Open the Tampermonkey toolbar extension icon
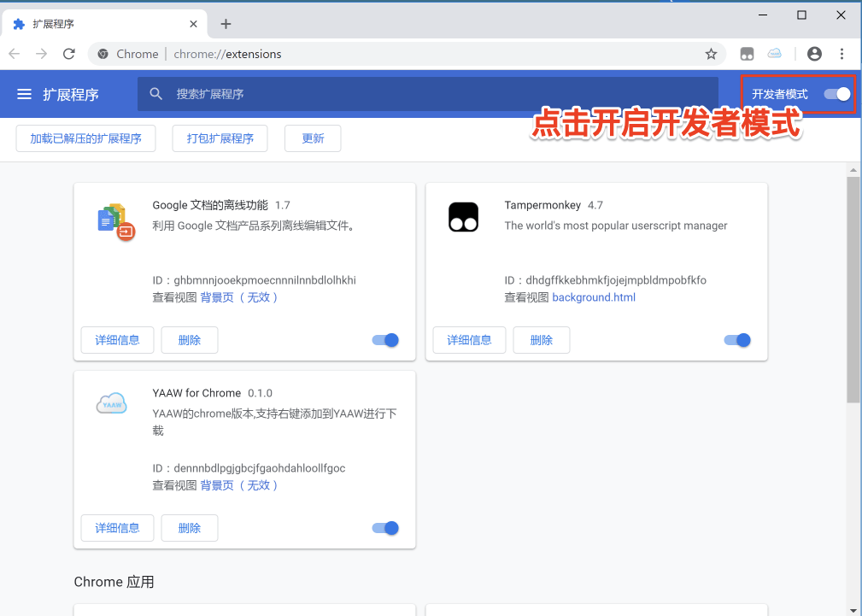This screenshot has height=616, width=862. click(748, 54)
